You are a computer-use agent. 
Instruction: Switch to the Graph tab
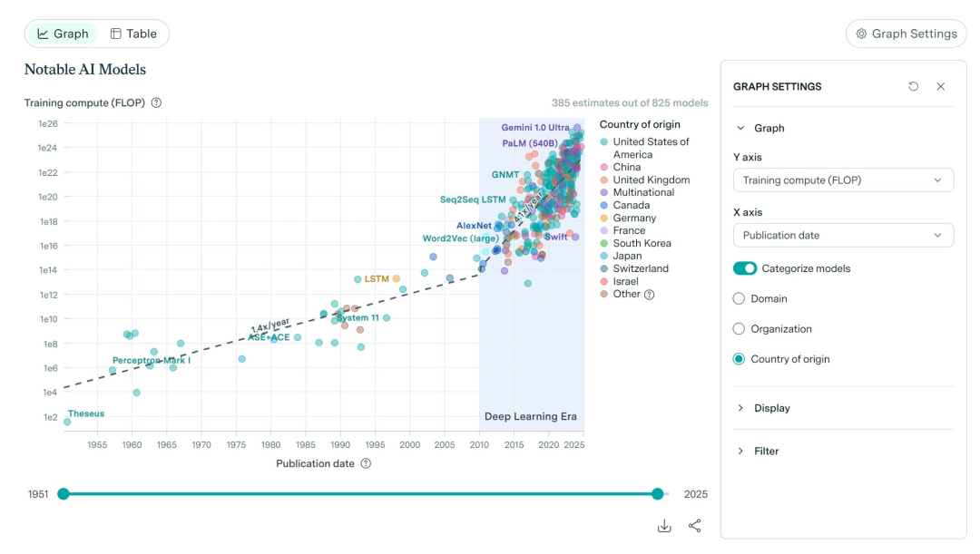63,34
